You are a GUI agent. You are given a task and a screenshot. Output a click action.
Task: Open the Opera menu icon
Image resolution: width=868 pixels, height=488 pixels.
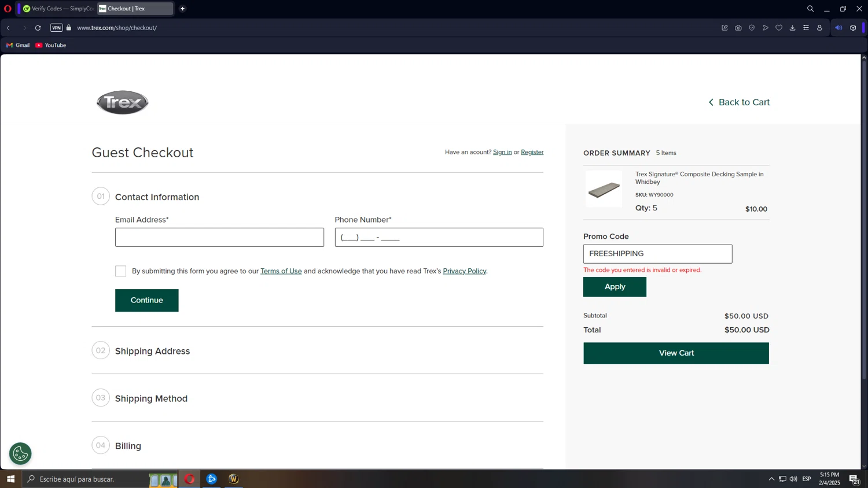pyautogui.click(x=8, y=9)
